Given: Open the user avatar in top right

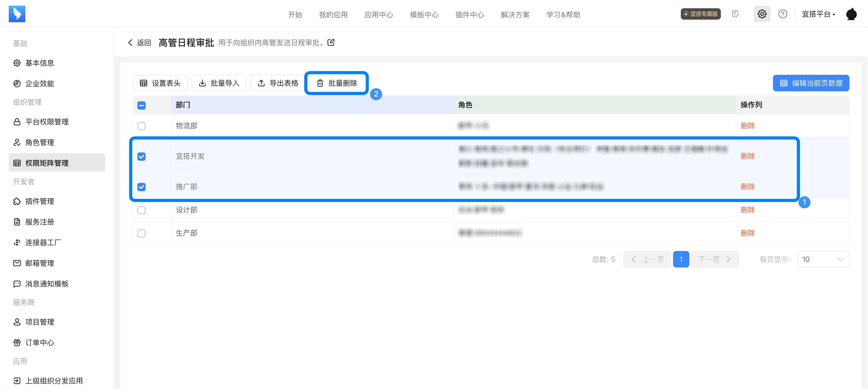Looking at the screenshot, I should (x=851, y=14).
